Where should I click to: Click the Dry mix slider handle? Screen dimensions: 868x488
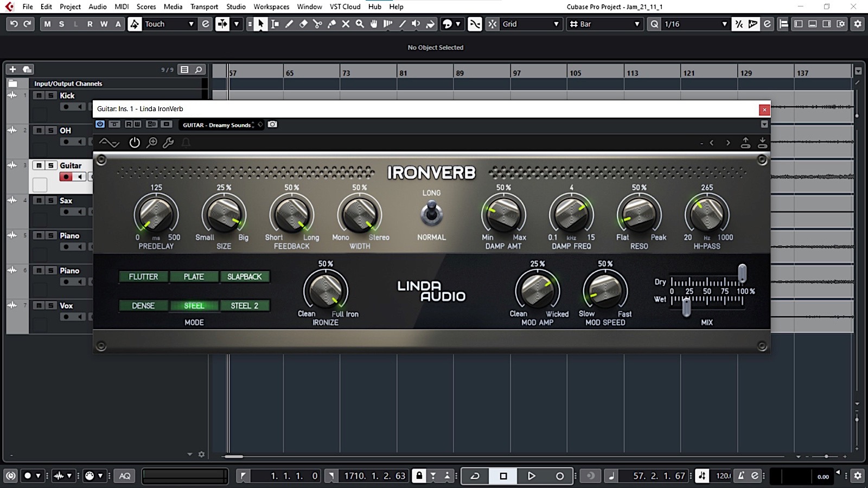pos(742,273)
